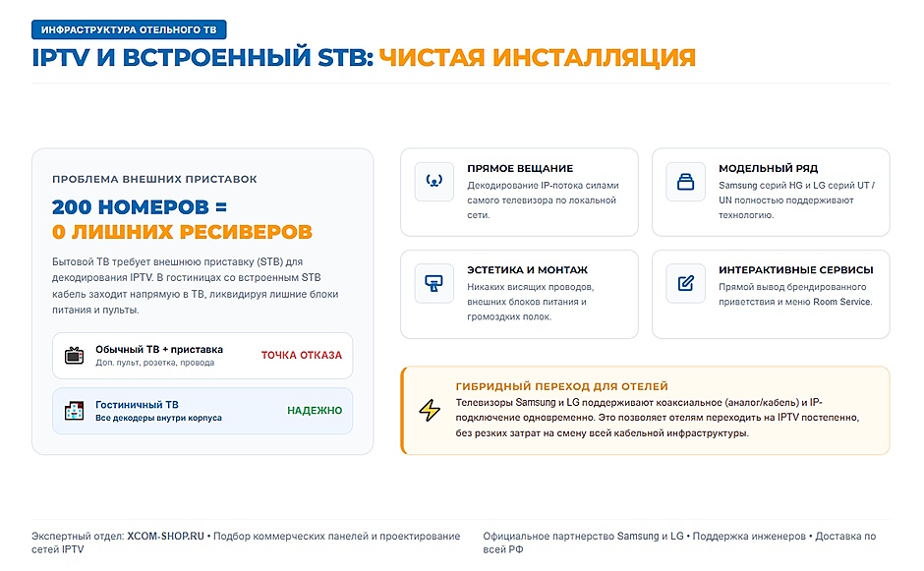Click the IPTV и встроенный STB title
The width and height of the screenshot is (924, 571).
202,58
